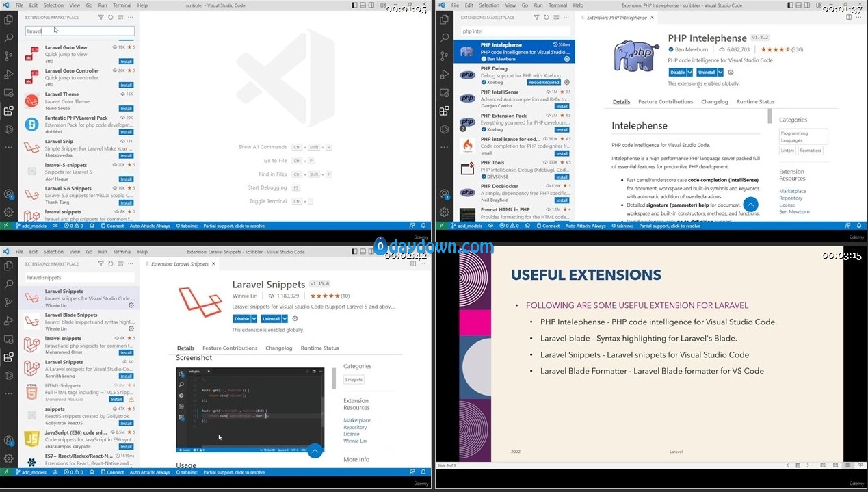Open Source Control in the Laravel Snippets window
This screenshot has height=492, width=868.
[x=9, y=302]
